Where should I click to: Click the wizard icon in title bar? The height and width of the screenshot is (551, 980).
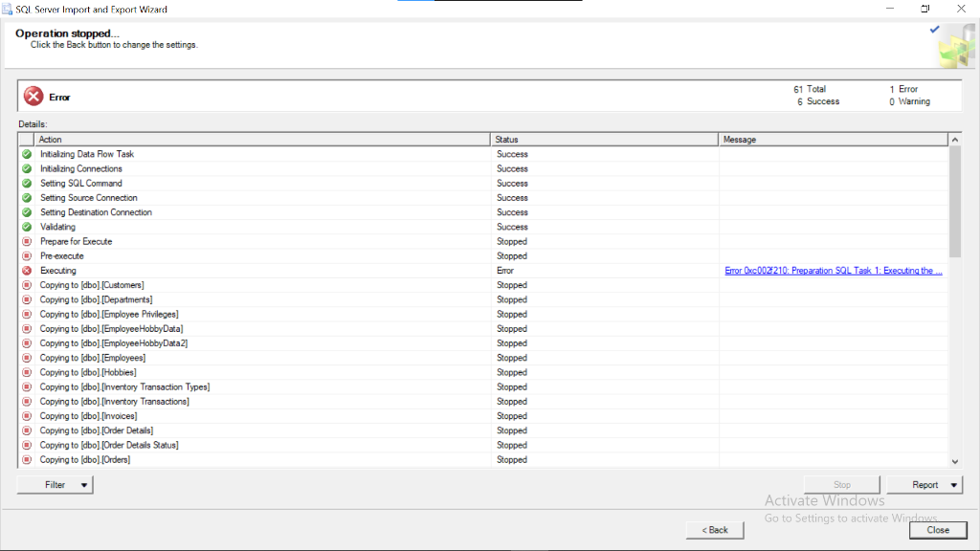click(x=7, y=9)
